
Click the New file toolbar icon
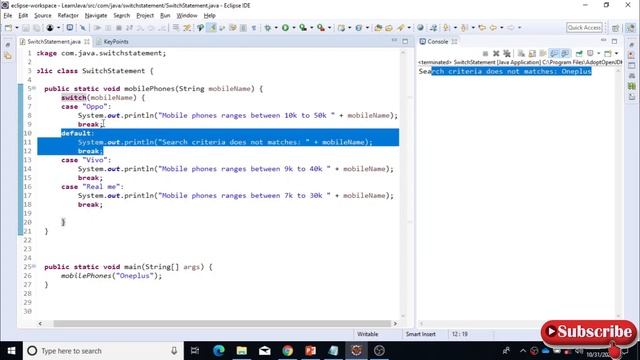pyautogui.click(x=8, y=28)
